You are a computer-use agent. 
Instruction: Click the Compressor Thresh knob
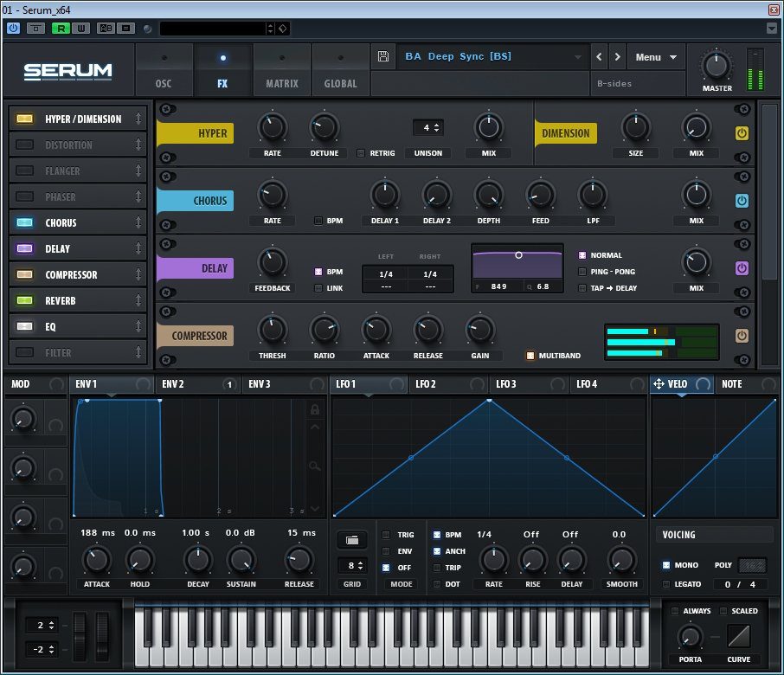coord(272,330)
